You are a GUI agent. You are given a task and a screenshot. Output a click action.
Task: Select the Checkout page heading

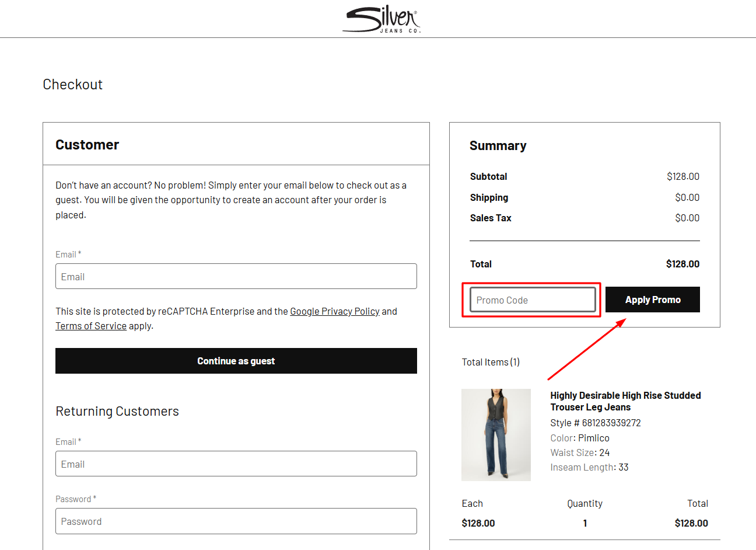[x=72, y=84]
